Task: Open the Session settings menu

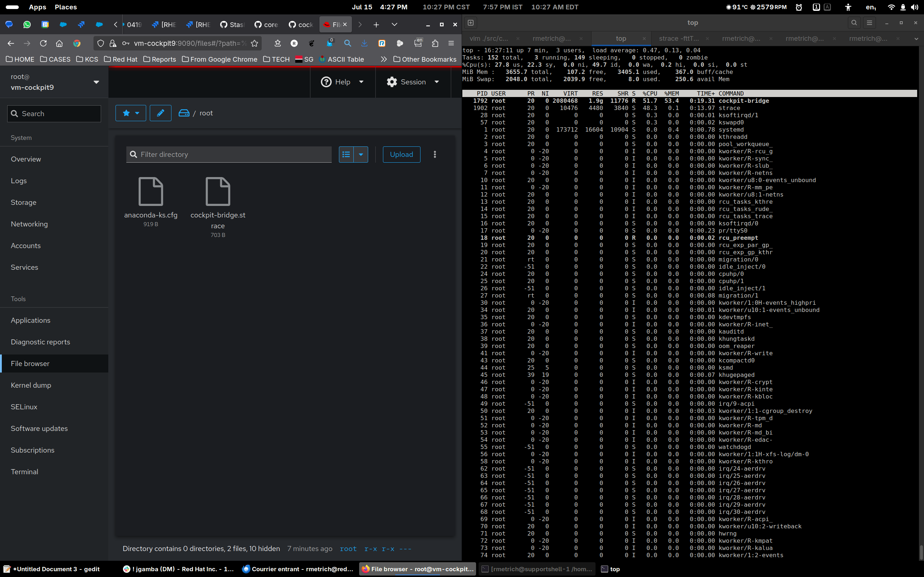Action: pos(413,82)
